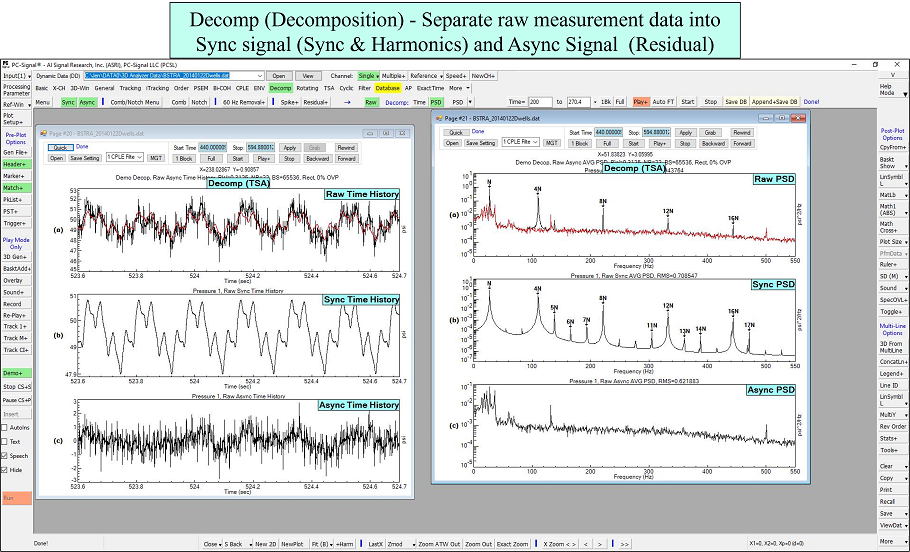This screenshot has height=552, width=910.
Task: Click Zoom Out in the bottom toolbar
Action: tap(477, 543)
